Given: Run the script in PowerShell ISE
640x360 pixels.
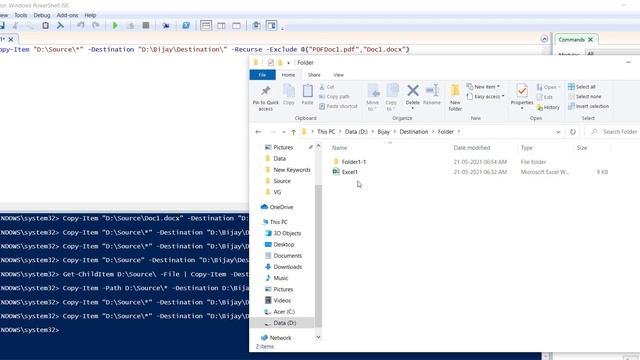Looking at the screenshot, I should tap(115, 25).
